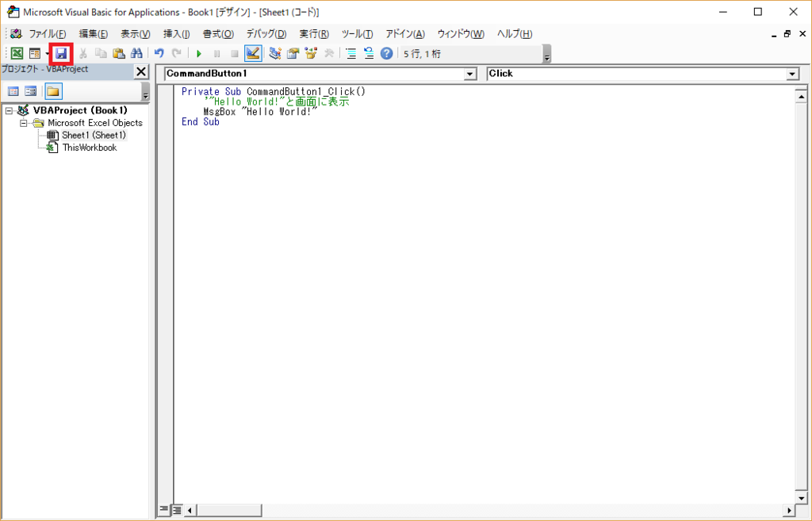Click the MsgBox "Hello World!" code line
The height and width of the screenshot is (521, 812).
(x=260, y=112)
